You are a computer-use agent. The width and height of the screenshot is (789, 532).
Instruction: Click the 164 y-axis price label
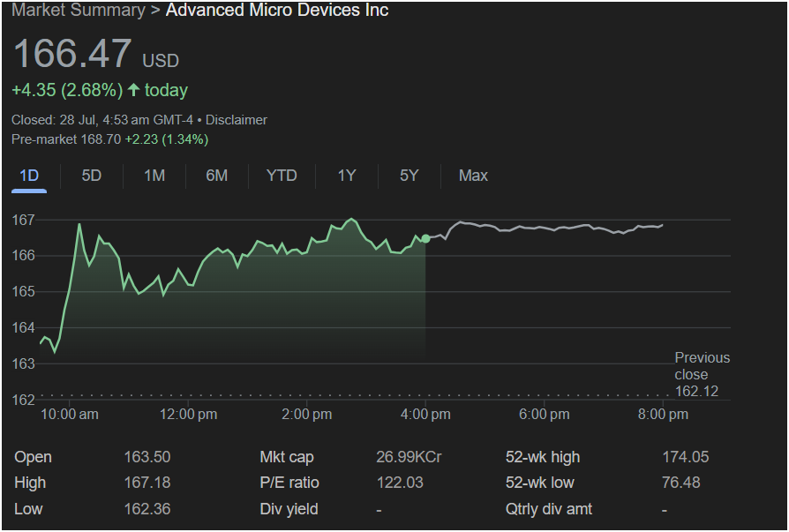24,328
